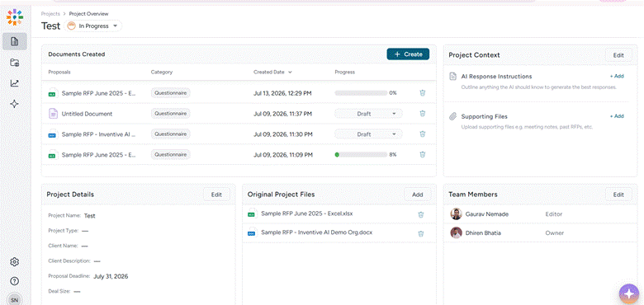Add to Original Project Files
644x305 pixels.
(417, 195)
